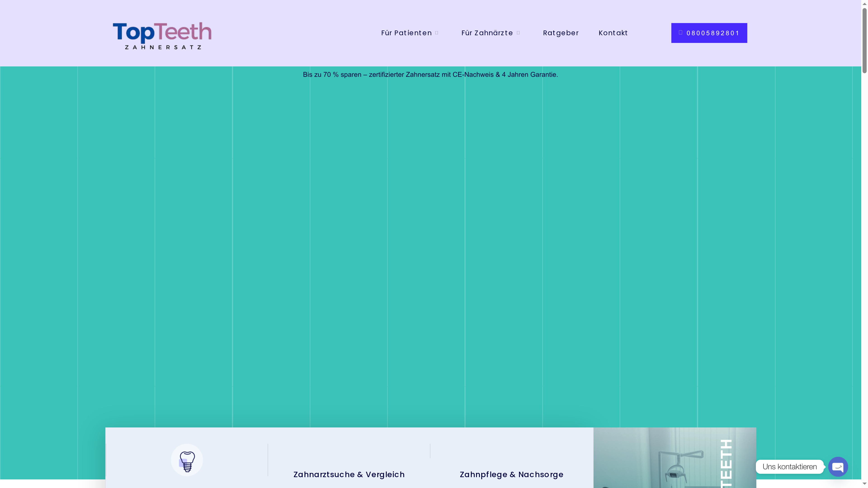
Task: Select Kontakt in the navigation
Action: (613, 33)
